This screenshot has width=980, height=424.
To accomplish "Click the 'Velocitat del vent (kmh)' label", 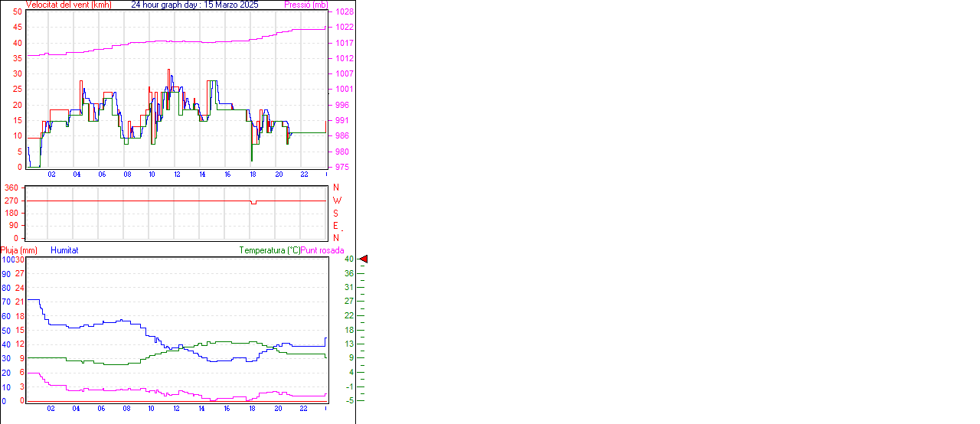I will (68, 5).
